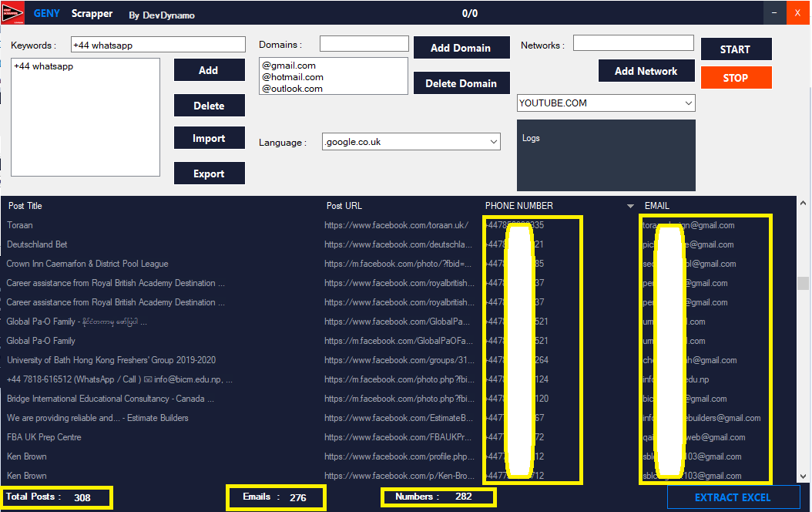Close the Geny Scrapper window
Screen dimensions: 812x512
[798, 13]
